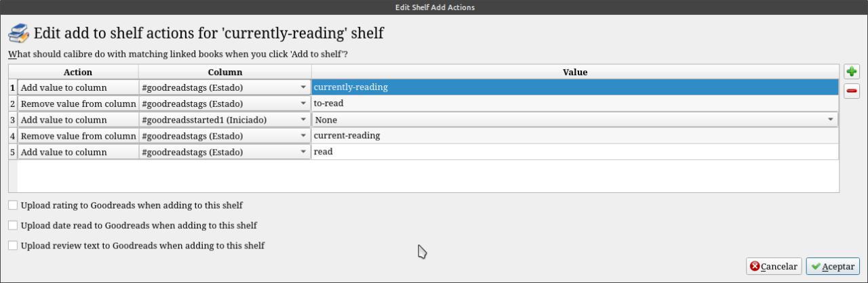Click the 'to-read' value cell
This screenshot has height=283, width=868.
pyautogui.click(x=574, y=104)
